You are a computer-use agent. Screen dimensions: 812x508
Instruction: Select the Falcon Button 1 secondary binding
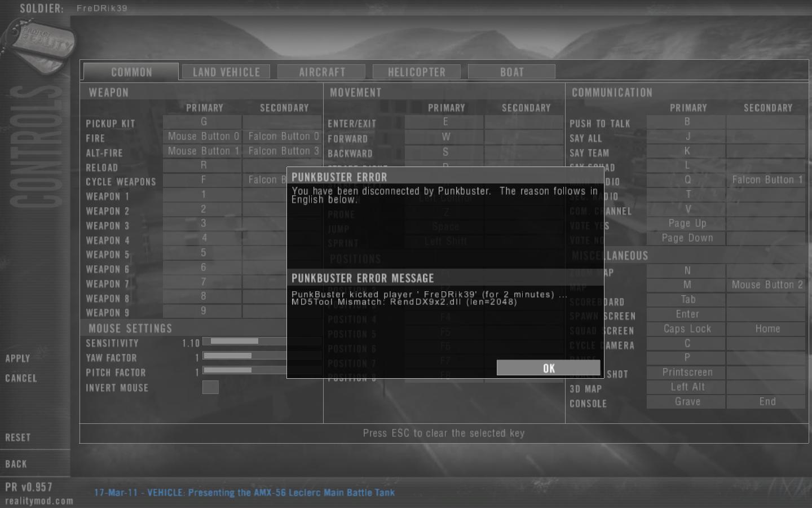tap(766, 180)
